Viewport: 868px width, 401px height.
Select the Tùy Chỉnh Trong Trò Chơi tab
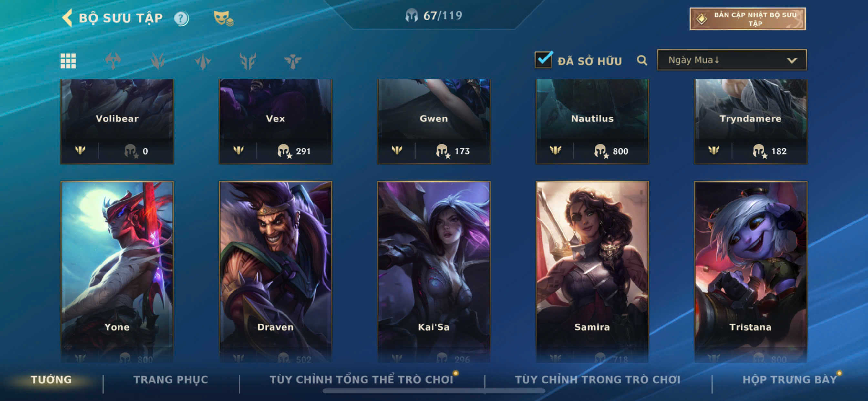(598, 379)
